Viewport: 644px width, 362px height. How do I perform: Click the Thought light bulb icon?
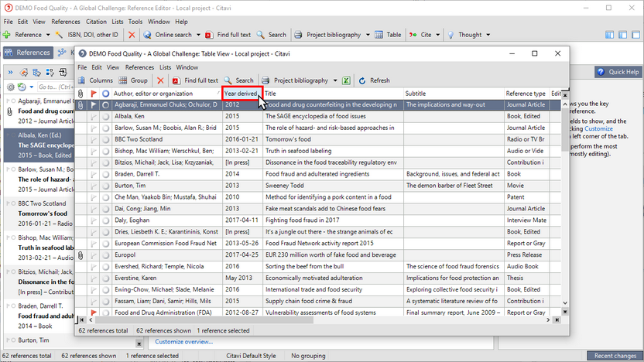point(450,35)
